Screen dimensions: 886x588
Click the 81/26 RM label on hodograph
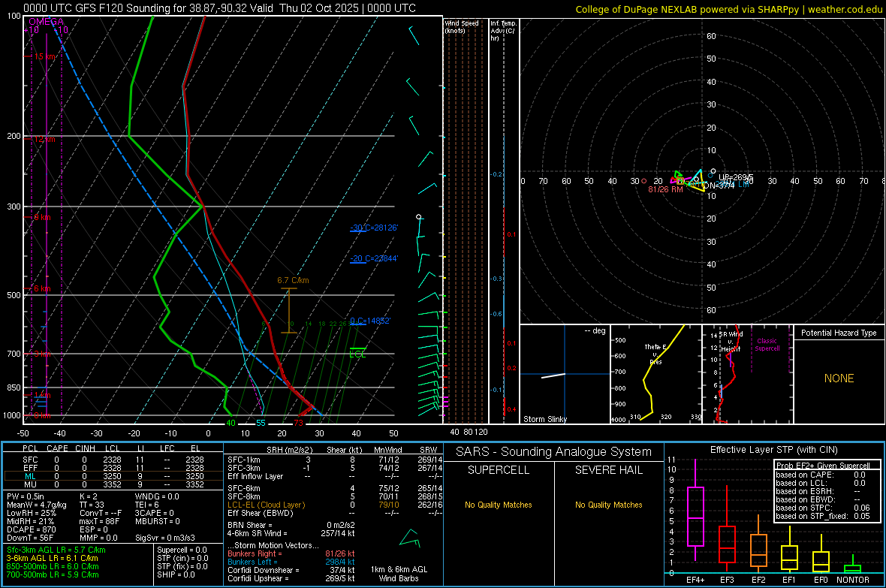[x=666, y=189]
